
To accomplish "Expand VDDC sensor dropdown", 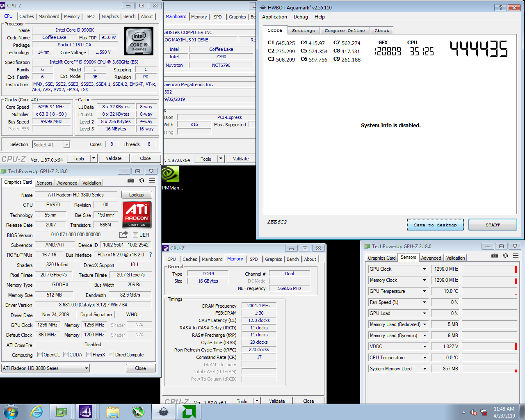I will [425, 347].
